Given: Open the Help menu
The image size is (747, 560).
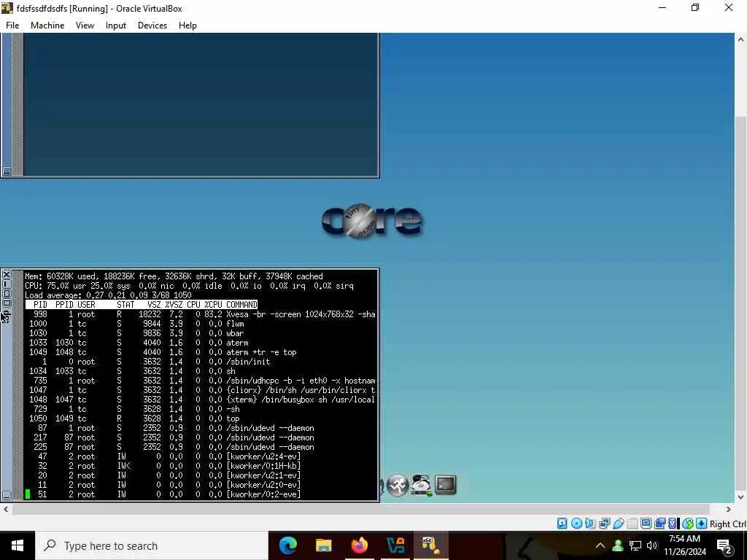Looking at the screenshot, I should [187, 26].
